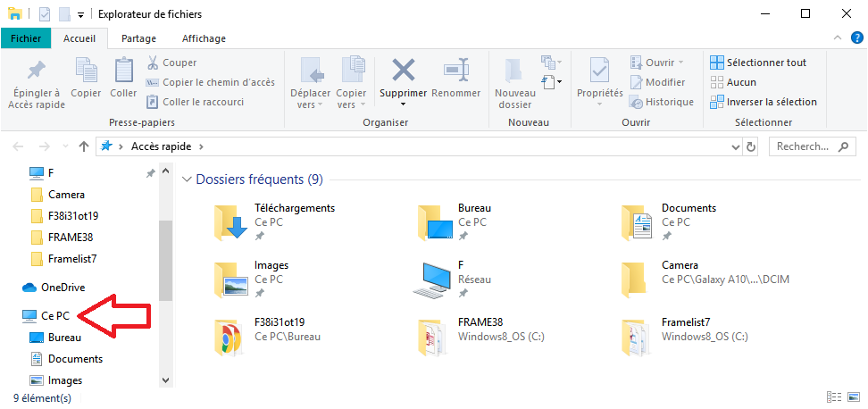Open the Fichier tab
This screenshot has width=868, height=409.
26,38
